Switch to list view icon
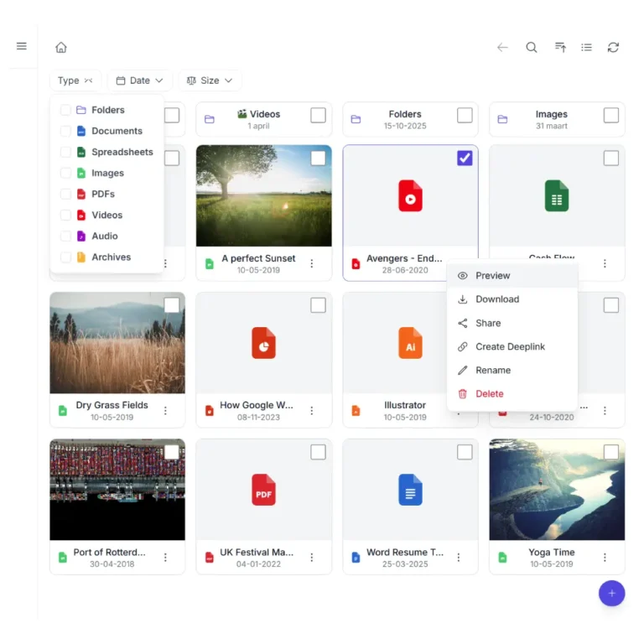The image size is (644, 644). click(x=586, y=47)
